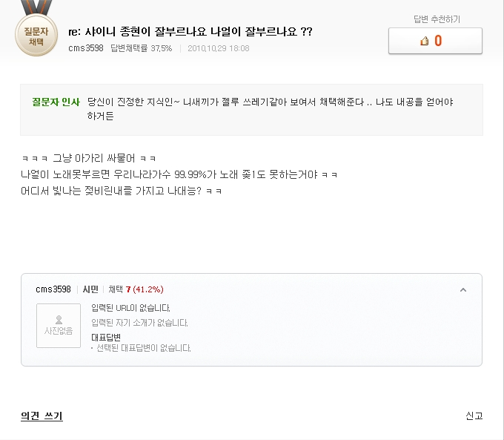Click the 사진없음 profile photo placeholder
504x440 pixels.
pos(59,326)
